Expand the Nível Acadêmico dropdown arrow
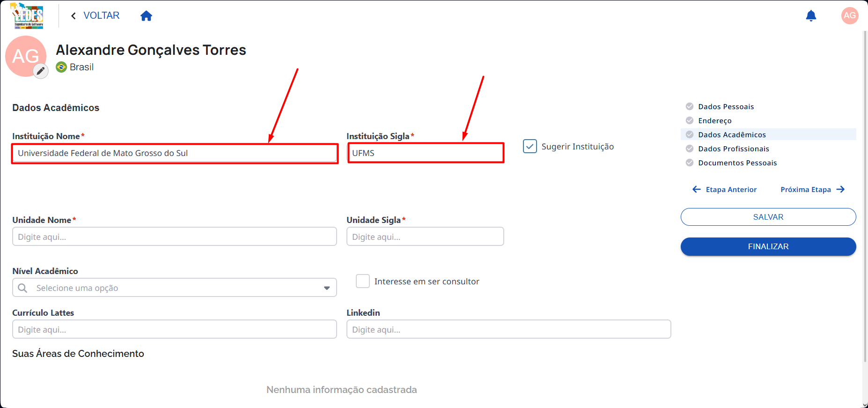Viewport: 868px width, 408px height. coord(327,288)
